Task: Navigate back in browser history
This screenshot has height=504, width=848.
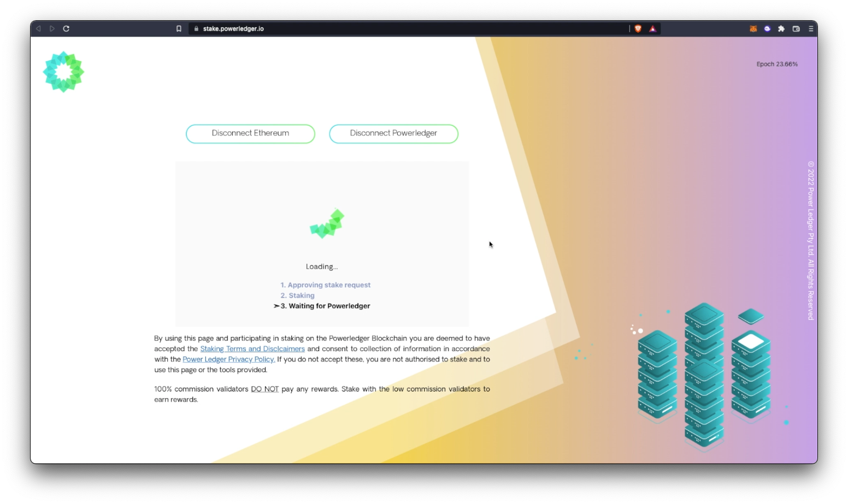Action: coord(38,28)
